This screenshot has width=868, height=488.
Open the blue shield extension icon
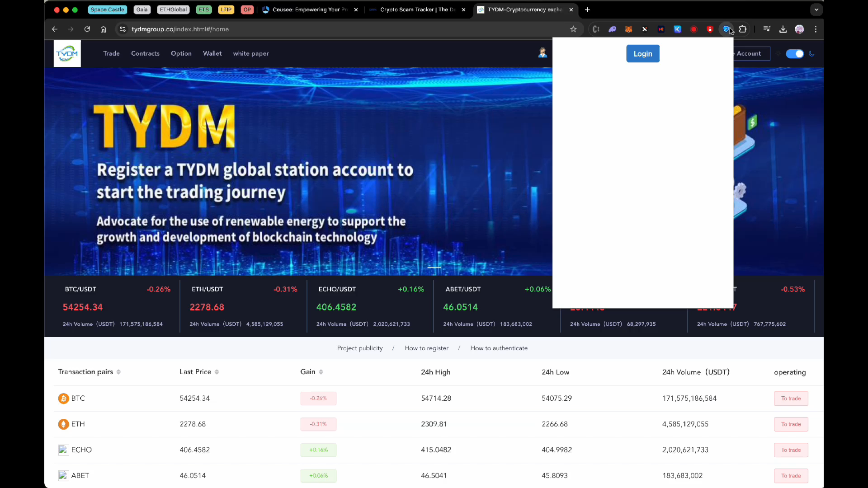[726, 29]
